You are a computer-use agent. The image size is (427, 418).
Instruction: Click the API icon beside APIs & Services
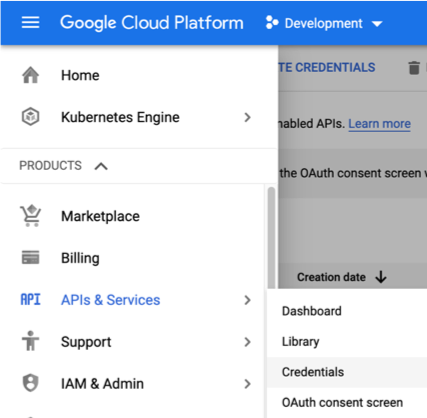click(x=30, y=300)
